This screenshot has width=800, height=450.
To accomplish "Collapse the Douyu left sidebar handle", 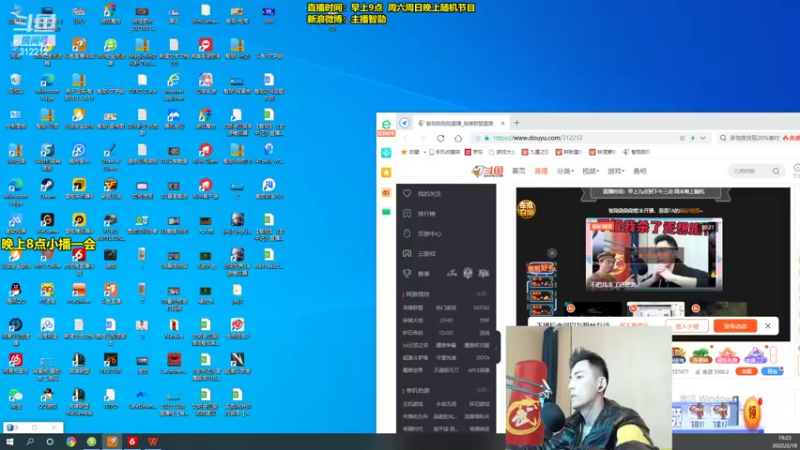I will [497, 347].
